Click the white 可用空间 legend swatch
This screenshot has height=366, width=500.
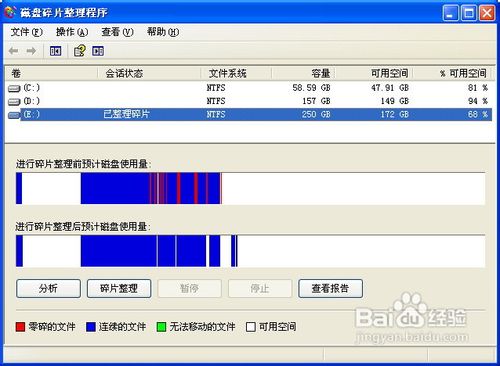click(251, 327)
